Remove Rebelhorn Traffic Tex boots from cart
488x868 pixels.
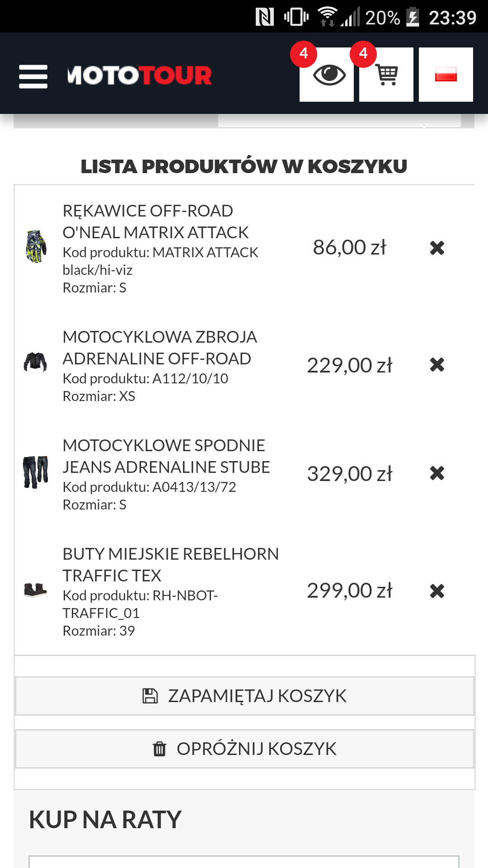pos(437,591)
